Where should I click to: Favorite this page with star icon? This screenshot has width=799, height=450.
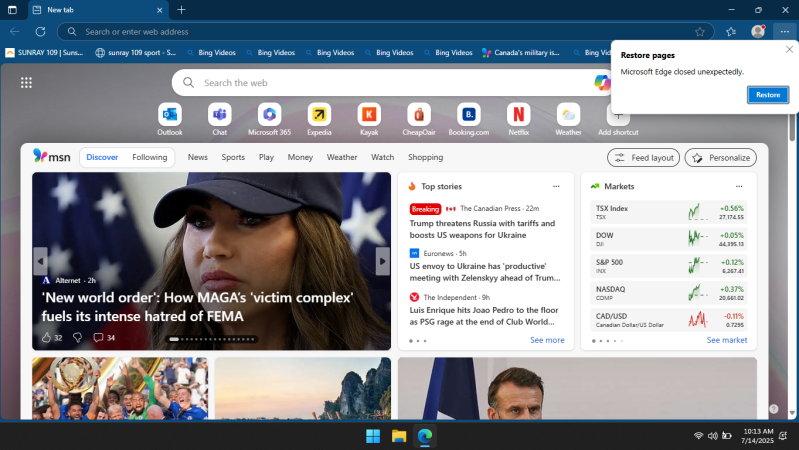pyautogui.click(x=699, y=31)
